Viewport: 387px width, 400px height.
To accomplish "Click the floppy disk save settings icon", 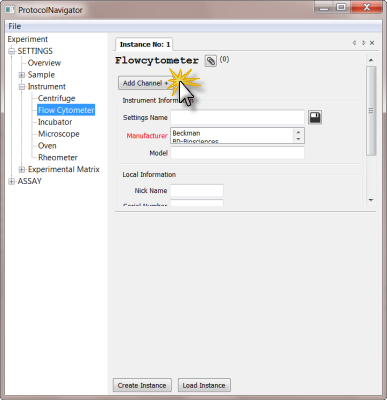I will (x=315, y=117).
